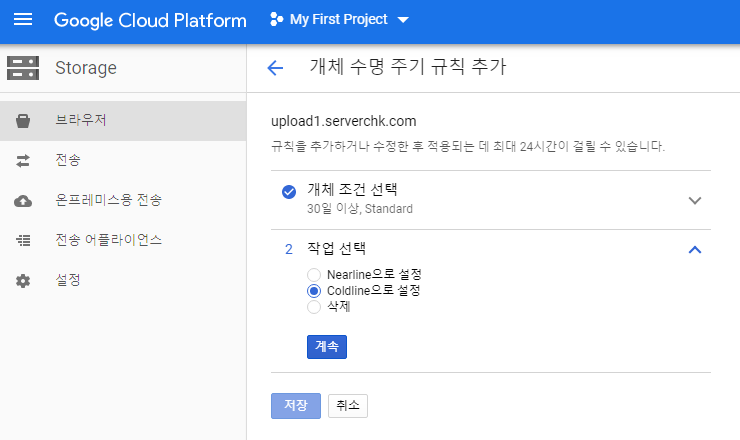The width and height of the screenshot is (740, 440).
Task: Select the 삭제 radio option
Action: [x=314, y=307]
